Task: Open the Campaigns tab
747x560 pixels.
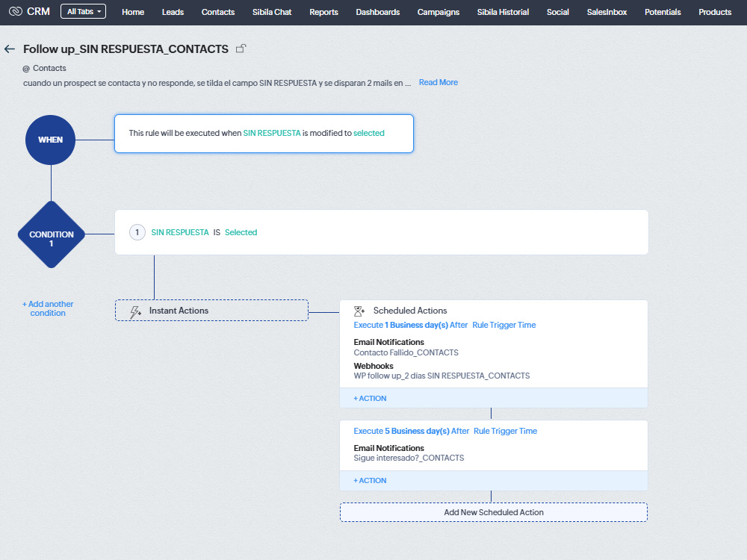Action: coord(438,12)
